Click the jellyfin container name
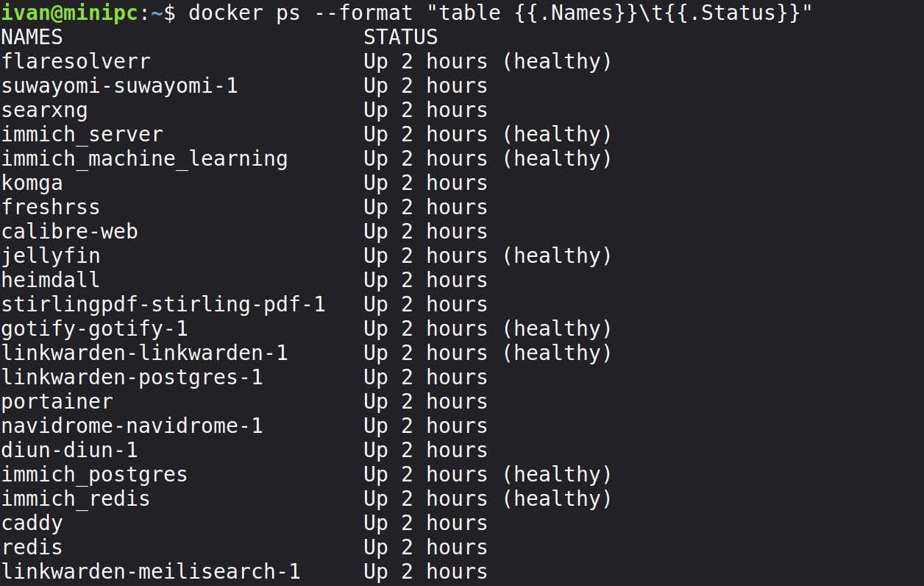 tap(50, 255)
